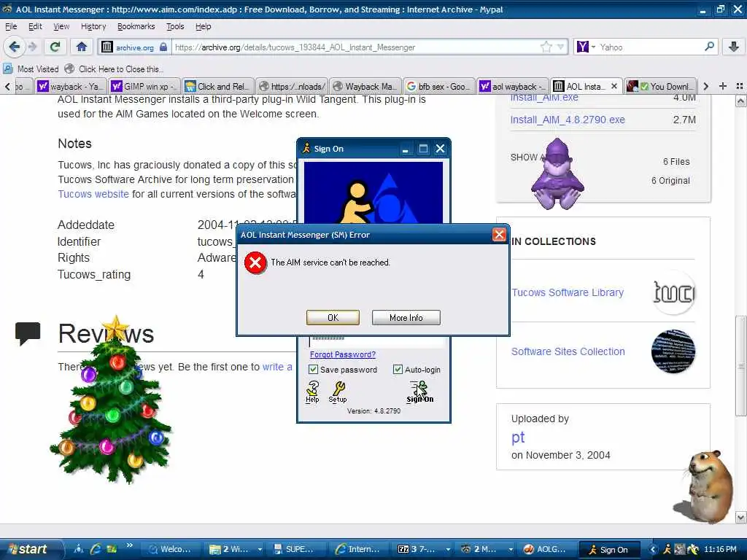
Task: Open the browser home page icon
Action: [82, 47]
